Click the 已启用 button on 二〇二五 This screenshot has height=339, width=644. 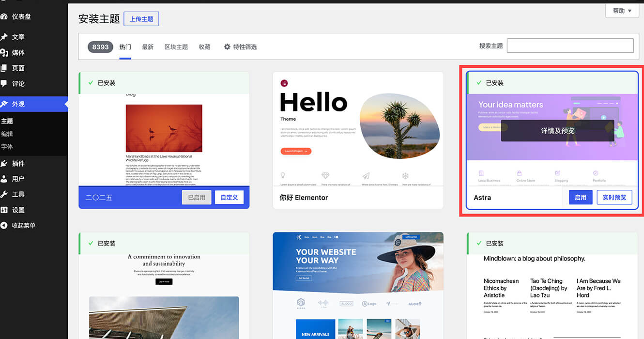click(197, 198)
